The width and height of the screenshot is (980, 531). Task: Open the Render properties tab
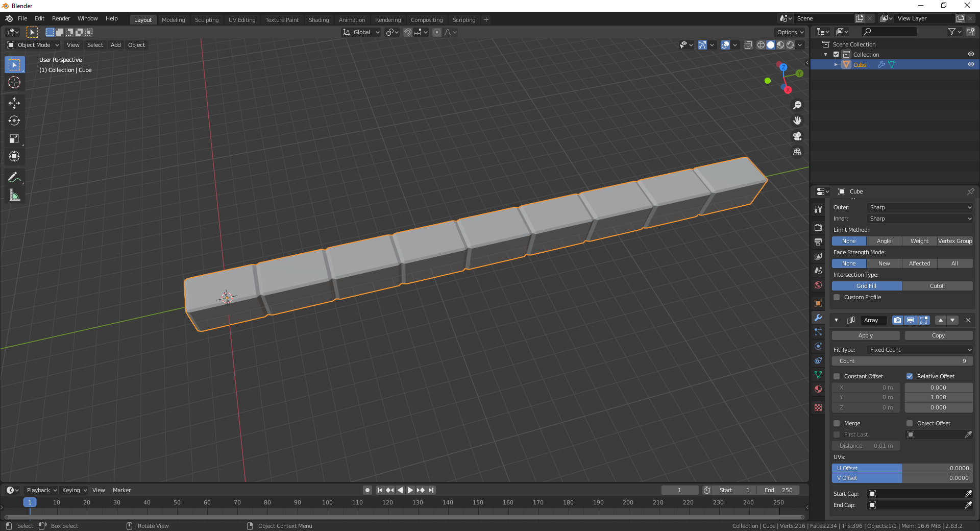[818, 227]
